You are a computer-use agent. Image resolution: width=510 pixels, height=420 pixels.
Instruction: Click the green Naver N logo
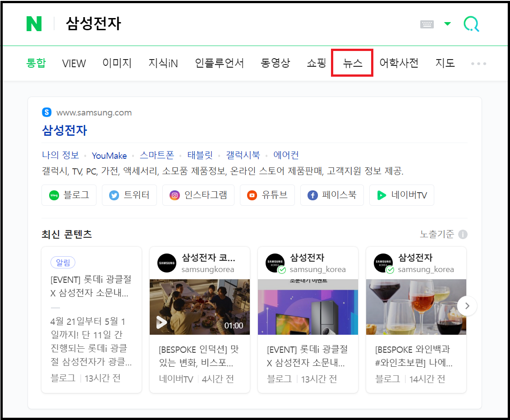(34, 24)
